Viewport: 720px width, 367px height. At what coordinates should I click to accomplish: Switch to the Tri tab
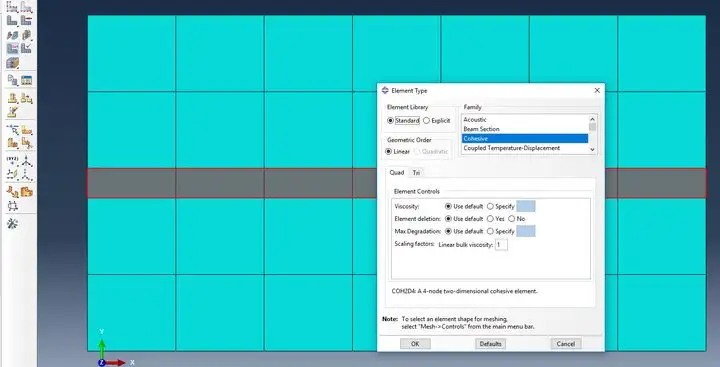coord(416,173)
